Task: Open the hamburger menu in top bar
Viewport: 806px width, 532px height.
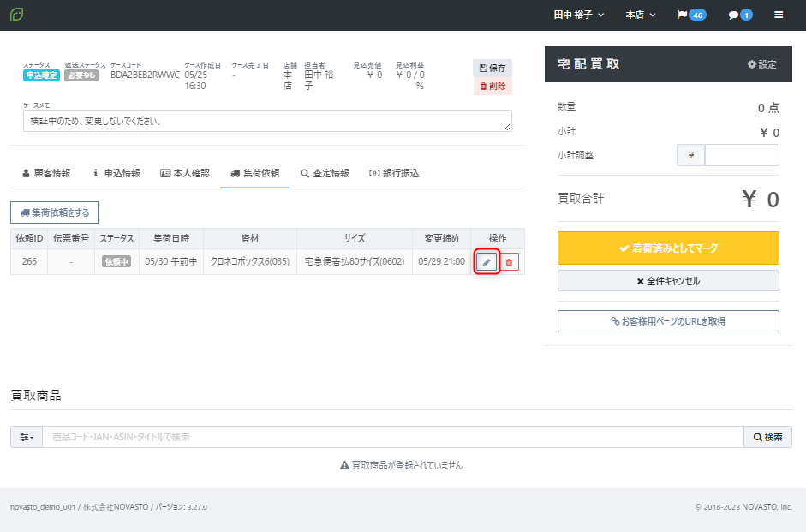Action: 779,15
